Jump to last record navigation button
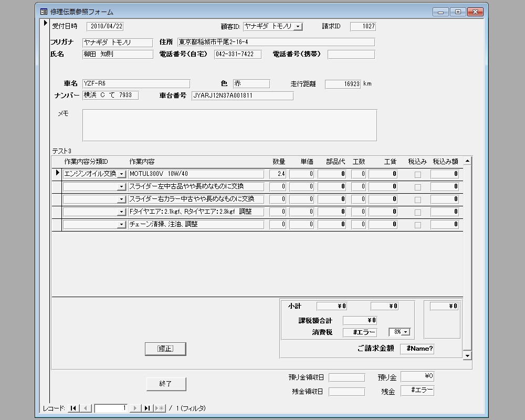525x420 pixels. pos(148,408)
